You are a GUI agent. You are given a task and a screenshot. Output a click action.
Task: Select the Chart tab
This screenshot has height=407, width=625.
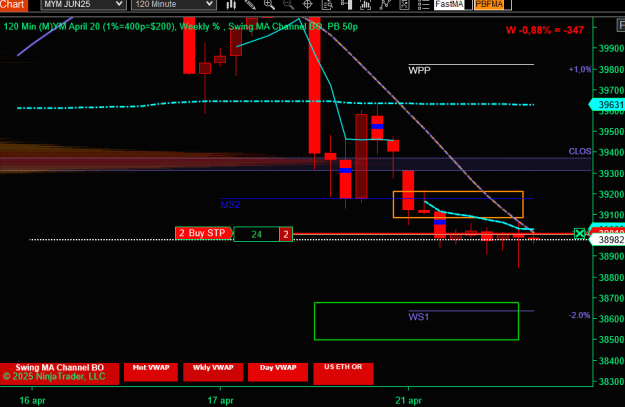coord(13,5)
